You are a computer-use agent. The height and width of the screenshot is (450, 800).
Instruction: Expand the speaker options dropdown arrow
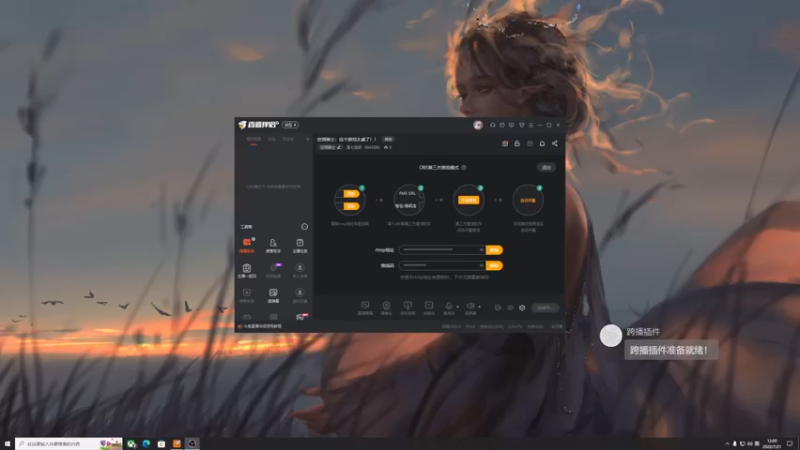click(479, 307)
